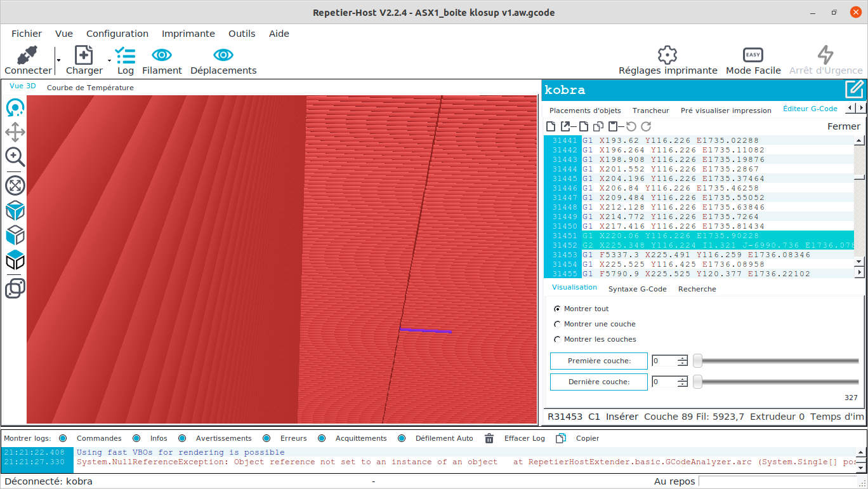The width and height of the screenshot is (868, 489).
Task: Toggle Commandes log filter
Action: 63,438
